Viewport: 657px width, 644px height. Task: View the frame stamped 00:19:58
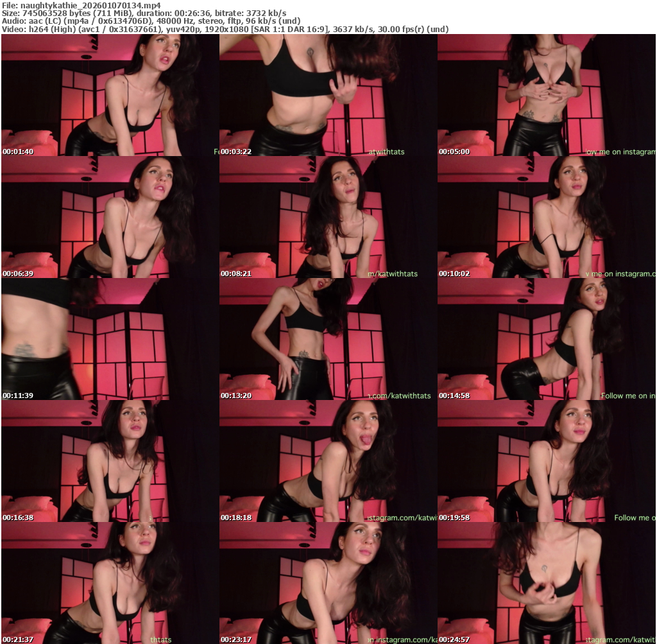[x=547, y=461]
